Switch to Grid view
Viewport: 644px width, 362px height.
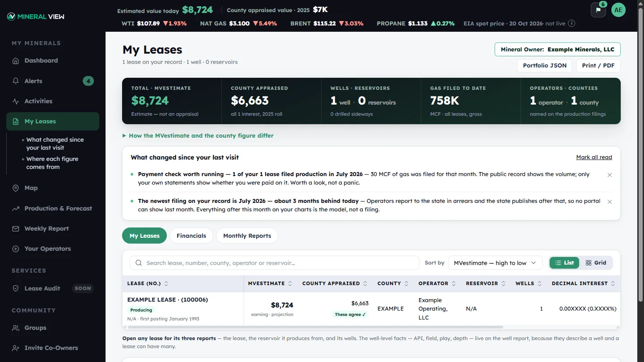pyautogui.click(x=596, y=263)
